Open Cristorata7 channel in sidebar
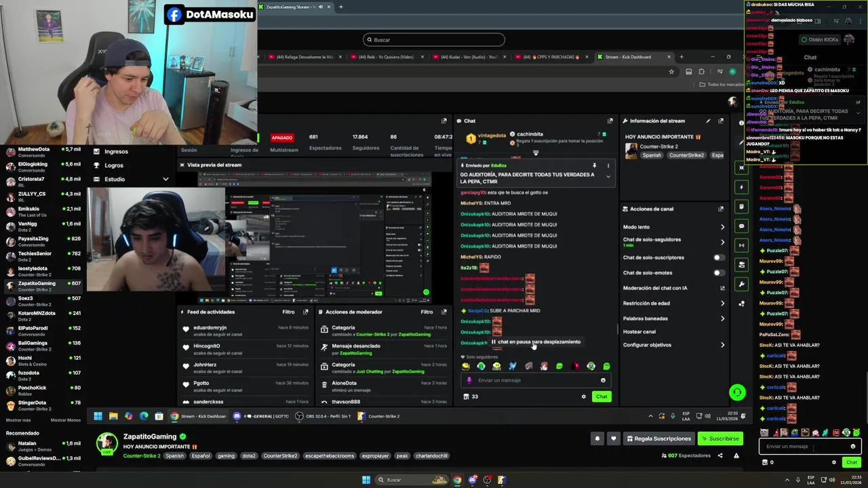The width and height of the screenshot is (868, 488). pyautogui.click(x=43, y=182)
